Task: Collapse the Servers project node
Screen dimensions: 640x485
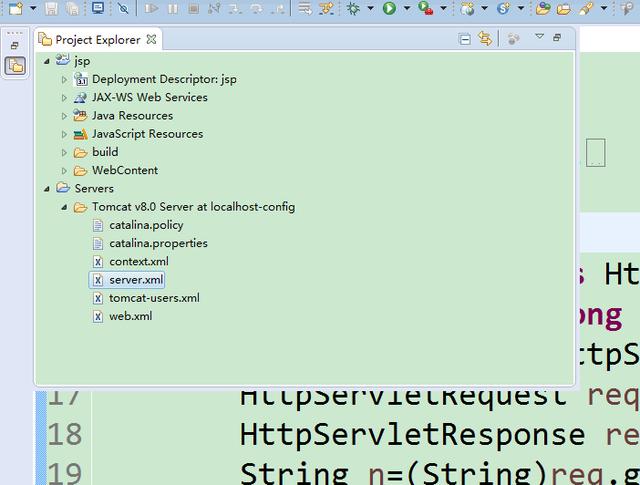Action: click(x=47, y=189)
